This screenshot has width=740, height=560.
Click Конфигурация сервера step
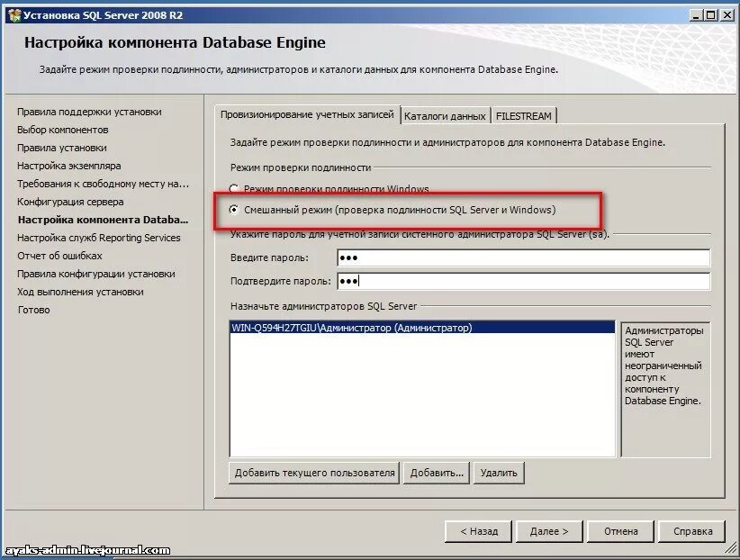coord(70,202)
